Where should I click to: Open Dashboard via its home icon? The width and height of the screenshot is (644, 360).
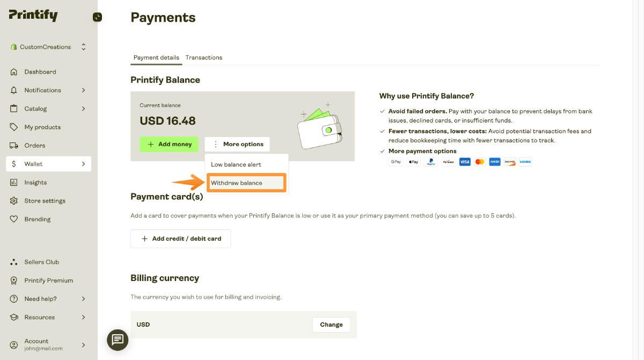click(13, 71)
